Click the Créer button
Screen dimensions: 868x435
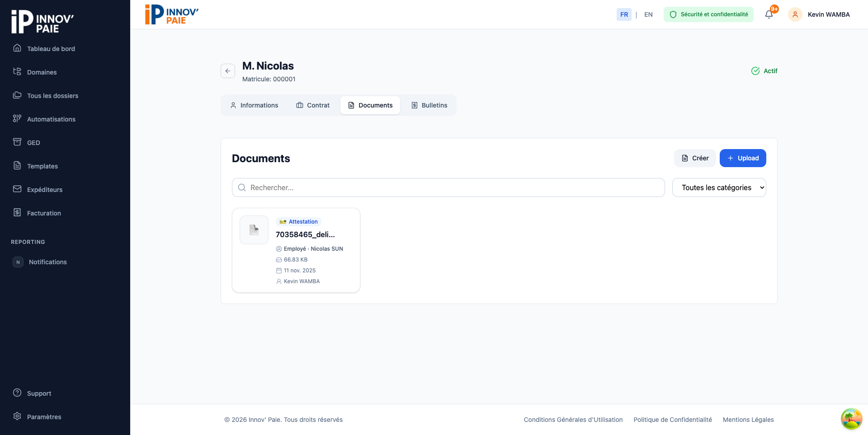[695, 158]
